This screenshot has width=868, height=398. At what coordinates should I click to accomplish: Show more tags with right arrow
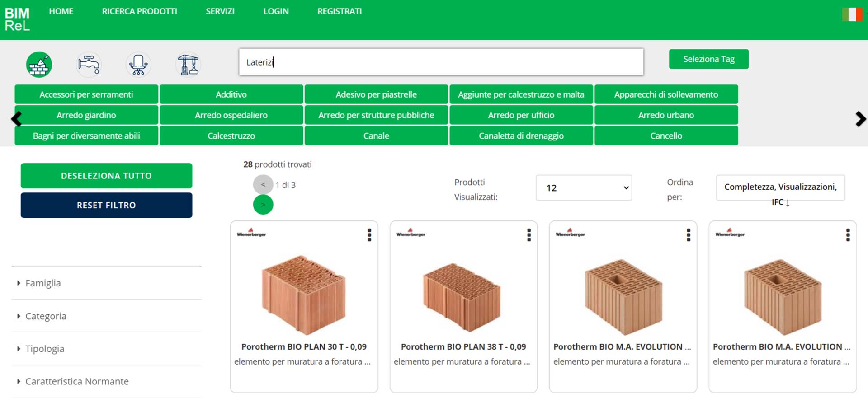(x=861, y=119)
